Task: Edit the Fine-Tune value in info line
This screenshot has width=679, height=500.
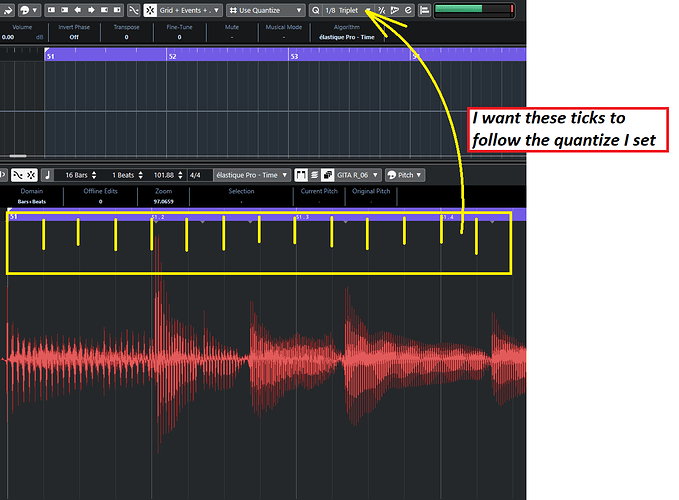Action: pos(179,37)
